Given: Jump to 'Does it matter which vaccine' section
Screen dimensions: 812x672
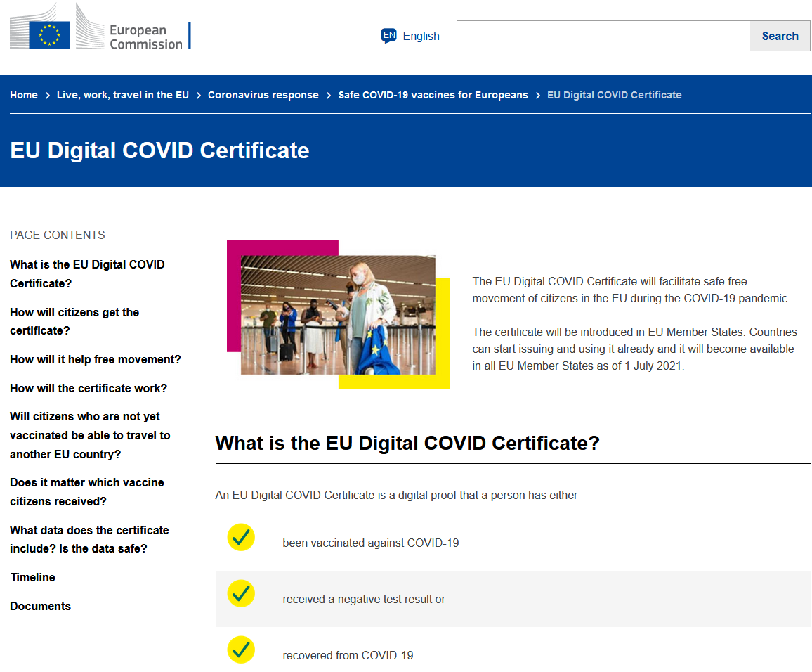Looking at the screenshot, I should coord(87,491).
